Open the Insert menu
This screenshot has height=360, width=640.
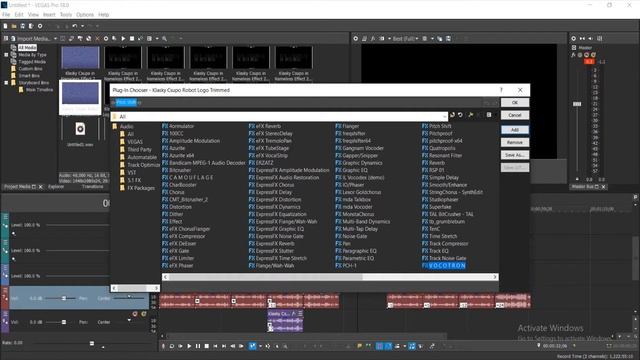[49, 15]
